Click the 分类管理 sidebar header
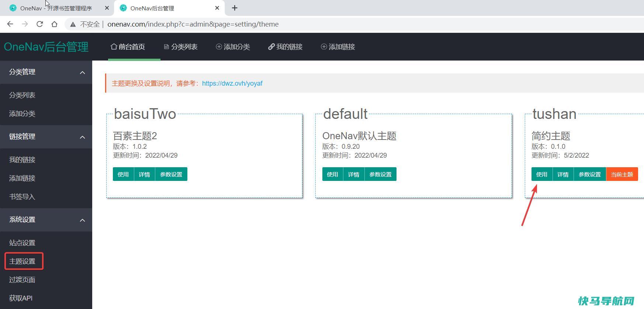The height and width of the screenshot is (309, 644). point(46,72)
